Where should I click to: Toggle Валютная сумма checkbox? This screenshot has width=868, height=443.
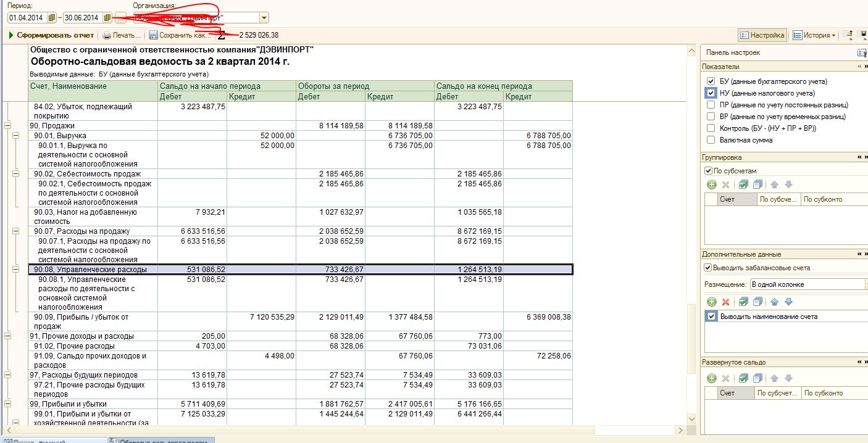click(x=711, y=140)
